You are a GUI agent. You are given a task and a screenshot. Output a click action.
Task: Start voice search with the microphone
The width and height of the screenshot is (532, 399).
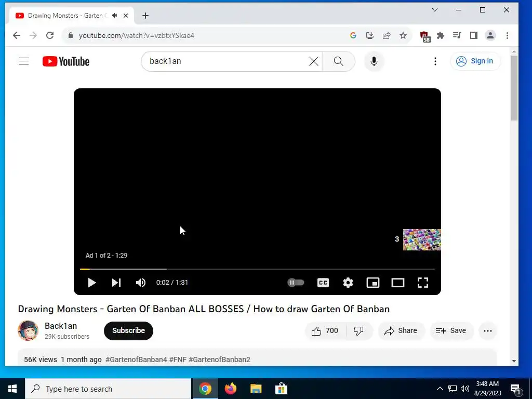click(x=374, y=61)
